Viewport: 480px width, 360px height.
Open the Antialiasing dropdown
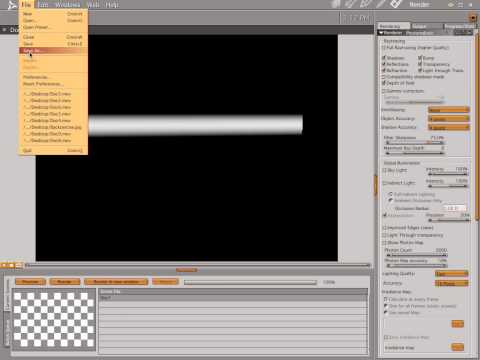(449, 110)
